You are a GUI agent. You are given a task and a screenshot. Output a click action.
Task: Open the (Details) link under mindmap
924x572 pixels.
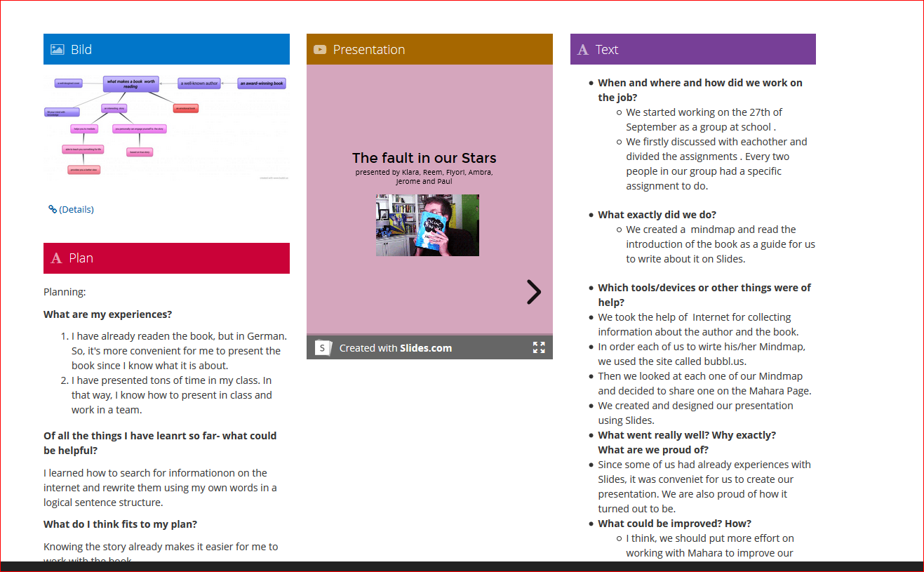click(x=76, y=209)
